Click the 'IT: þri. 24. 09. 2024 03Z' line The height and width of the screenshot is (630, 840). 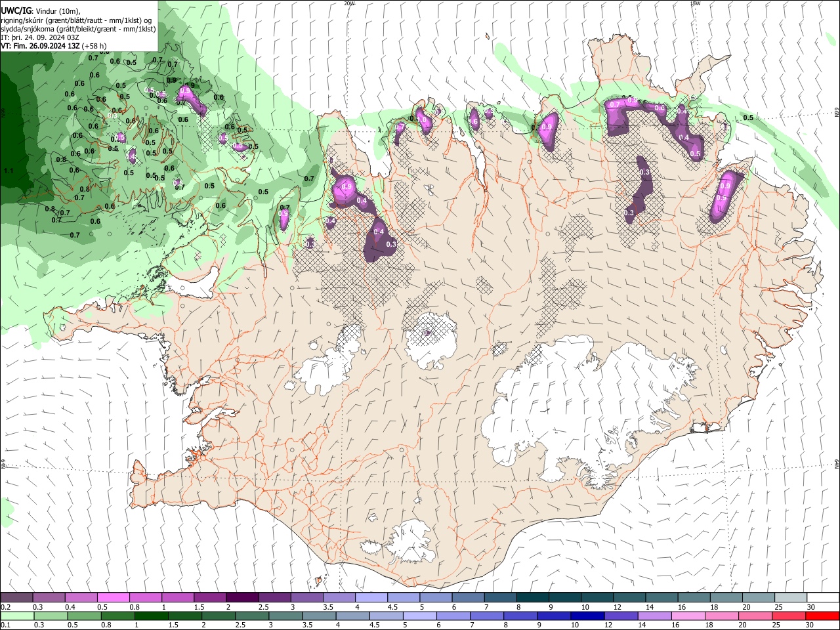(40, 37)
